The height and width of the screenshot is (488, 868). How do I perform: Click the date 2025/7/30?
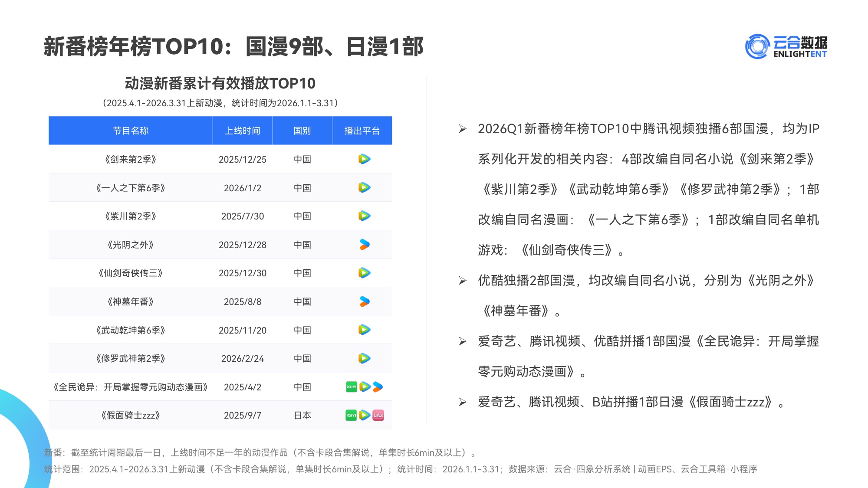pyautogui.click(x=243, y=216)
